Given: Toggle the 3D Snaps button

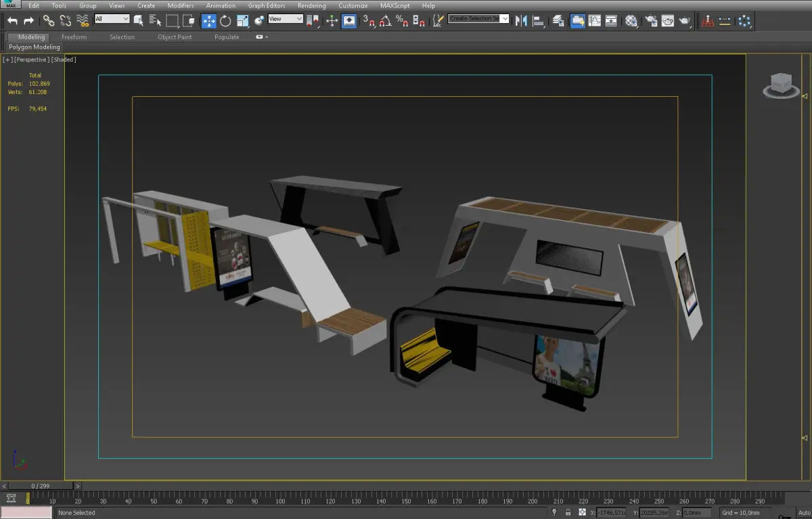Looking at the screenshot, I should [369, 21].
